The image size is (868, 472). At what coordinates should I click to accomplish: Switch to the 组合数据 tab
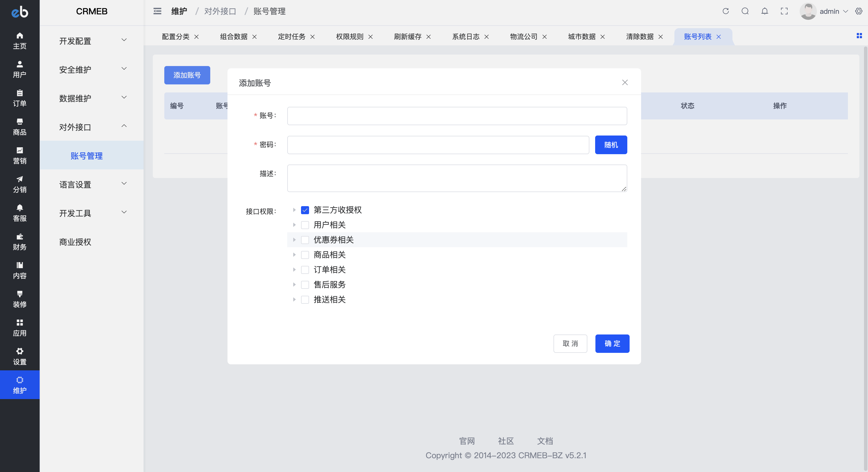pos(234,37)
